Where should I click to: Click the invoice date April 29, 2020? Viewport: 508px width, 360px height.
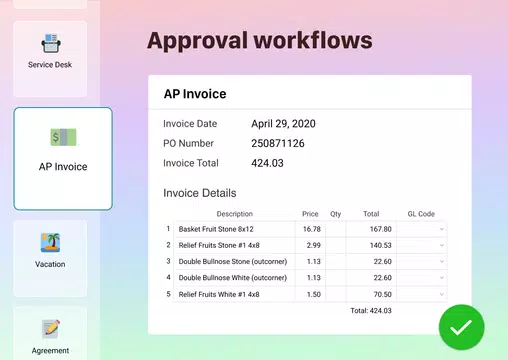[x=283, y=124]
